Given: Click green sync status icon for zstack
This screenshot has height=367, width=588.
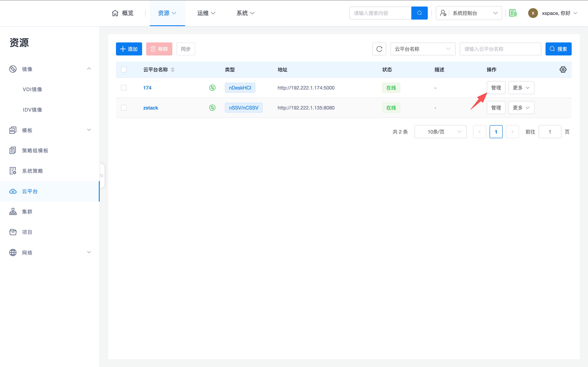Looking at the screenshot, I should (x=212, y=108).
